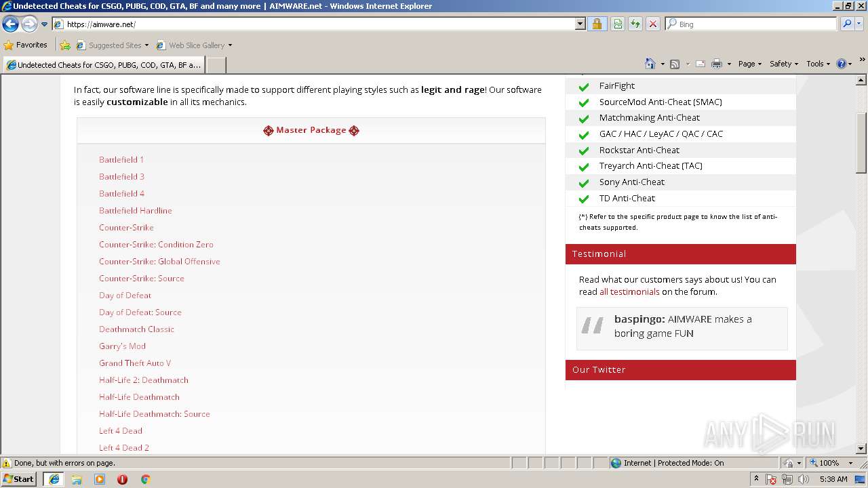The width and height of the screenshot is (868, 488).
Task: Click the security lock icon
Action: (597, 24)
